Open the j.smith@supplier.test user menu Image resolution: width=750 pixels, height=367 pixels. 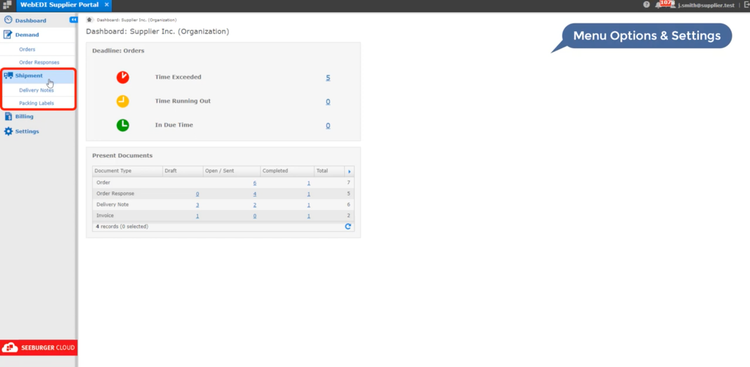click(706, 5)
